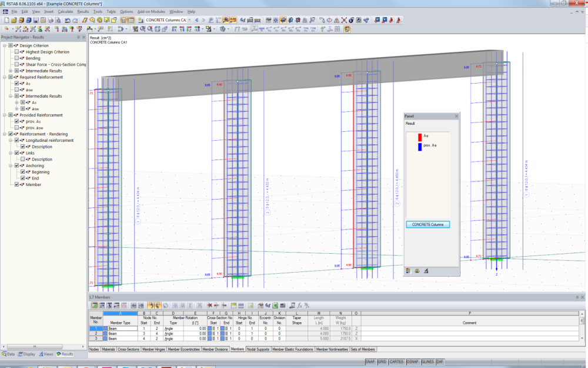Toggle the Project Navigator display icon
This screenshot has height=368, width=588.
[124, 20]
